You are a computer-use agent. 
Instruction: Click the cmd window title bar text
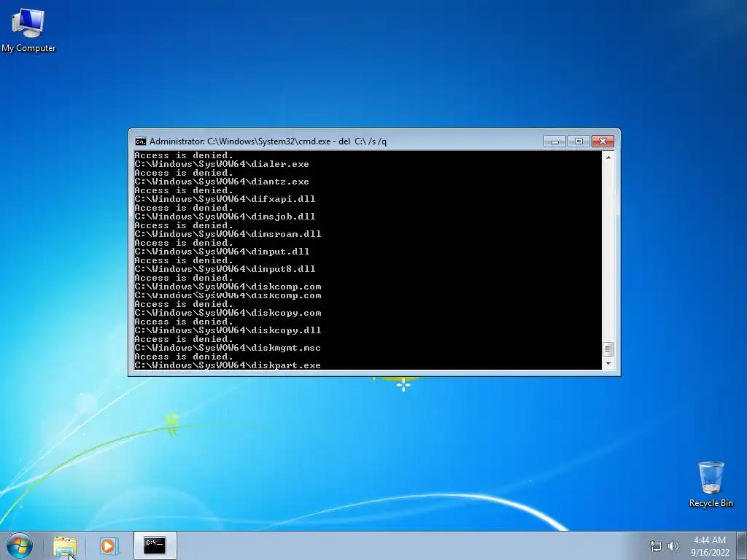tap(268, 141)
